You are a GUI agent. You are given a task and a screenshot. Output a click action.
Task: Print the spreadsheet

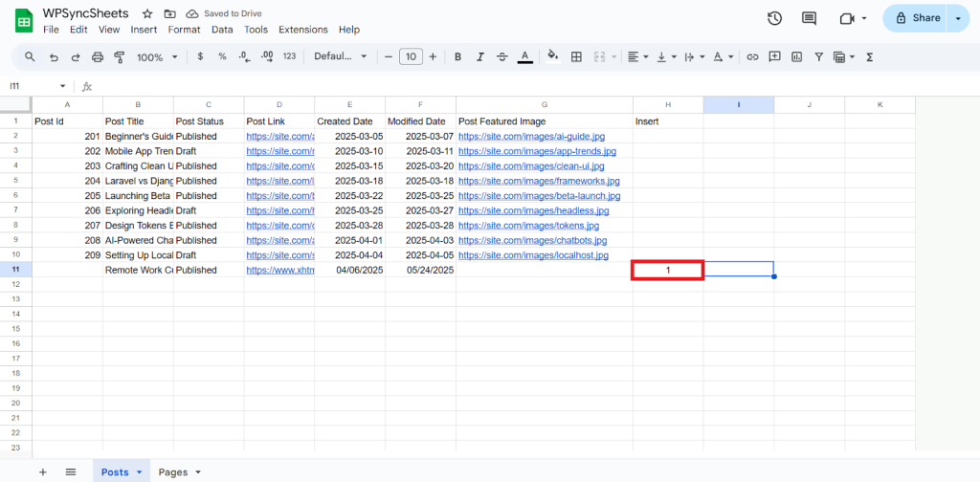[98, 56]
